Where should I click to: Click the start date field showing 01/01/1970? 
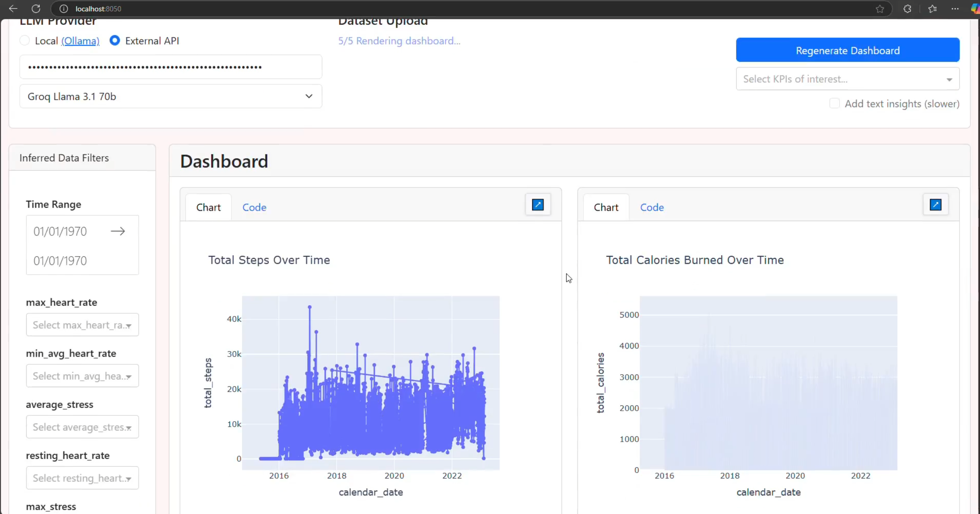[60, 231]
